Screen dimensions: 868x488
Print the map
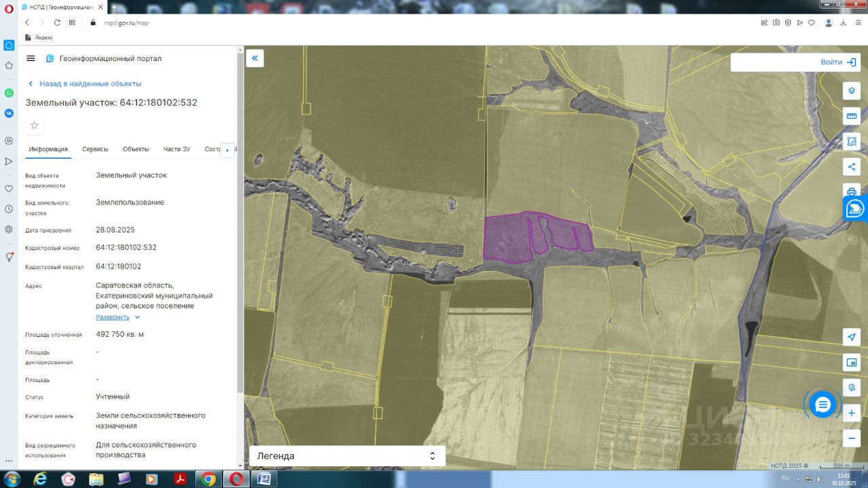[x=852, y=190]
